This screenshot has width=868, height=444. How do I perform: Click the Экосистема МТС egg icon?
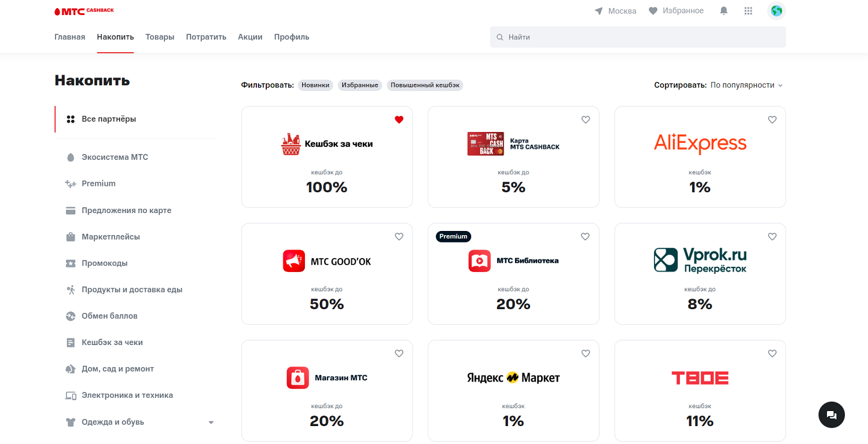click(71, 157)
